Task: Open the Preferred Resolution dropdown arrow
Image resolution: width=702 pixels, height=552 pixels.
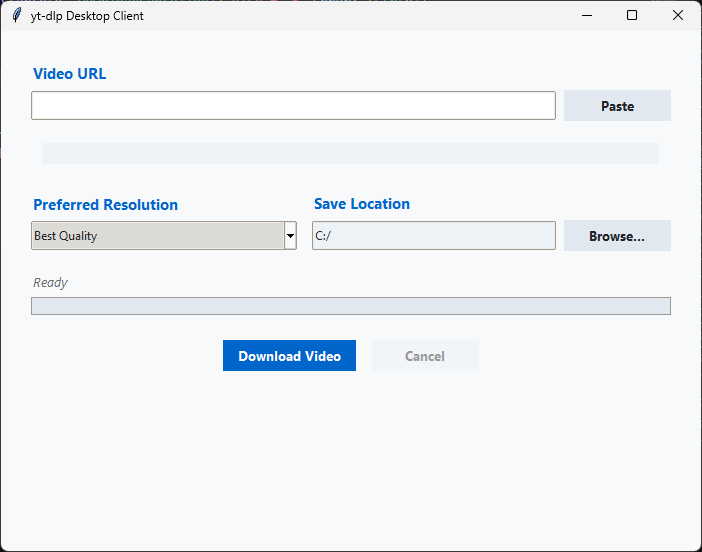Action: coord(290,235)
